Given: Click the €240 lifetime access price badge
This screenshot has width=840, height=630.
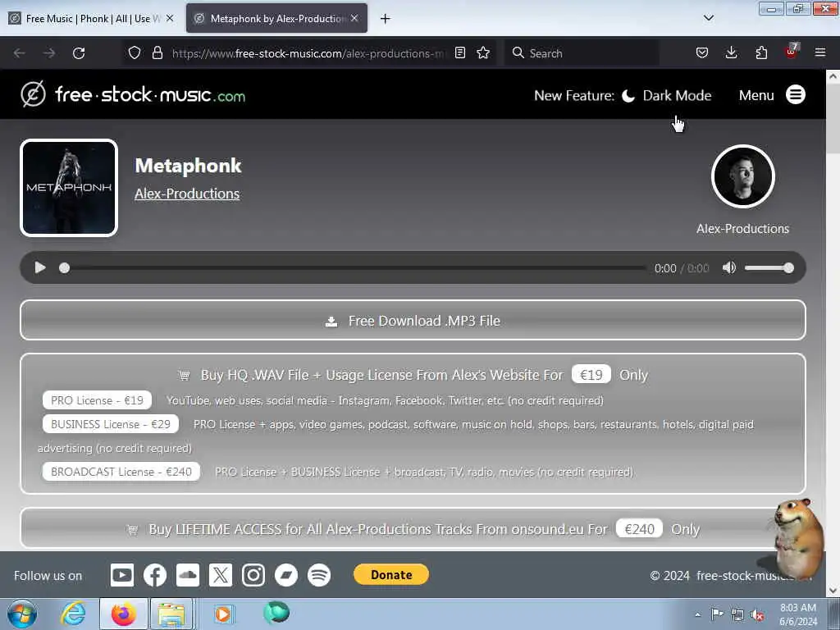Looking at the screenshot, I should [639, 529].
